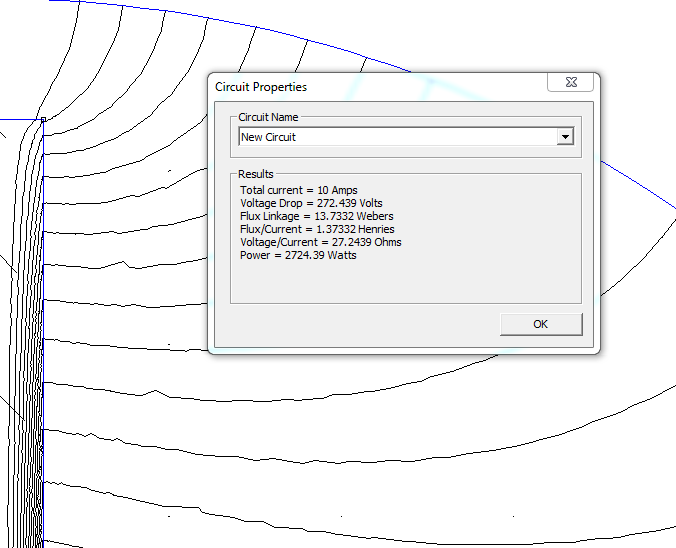Click the Voltage/Current Ohms result line
Image resolution: width=676 pixels, height=548 pixels.
pyautogui.click(x=320, y=242)
